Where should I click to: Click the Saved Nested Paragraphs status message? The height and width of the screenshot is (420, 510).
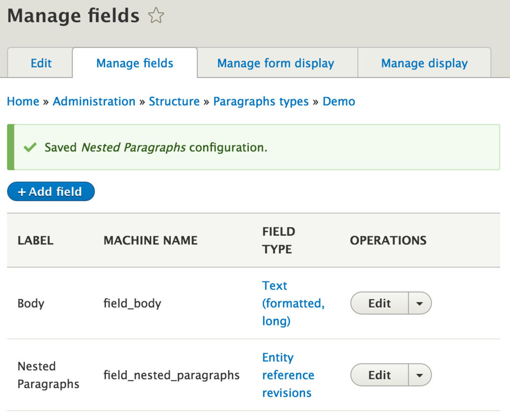[x=156, y=147]
